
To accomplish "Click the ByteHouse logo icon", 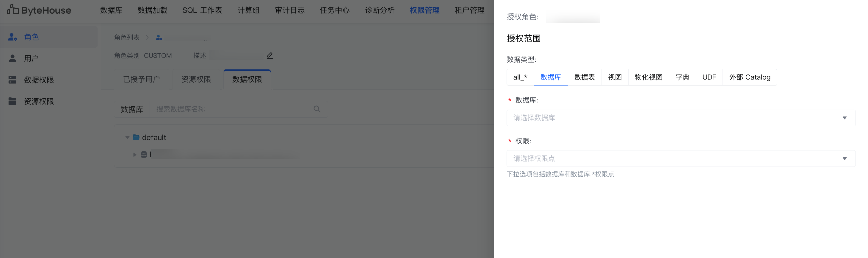I will 13,10.
